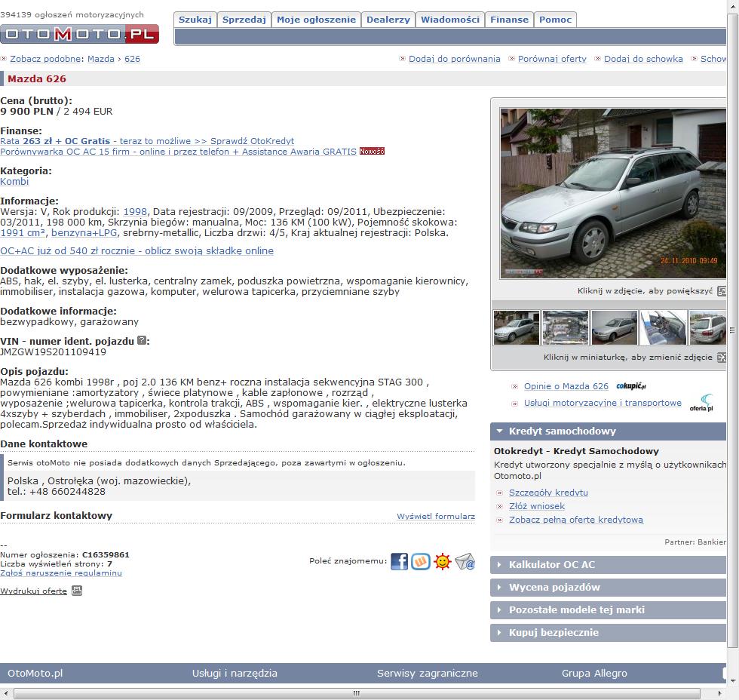Click the scroll right arrow
The image size is (739, 700).
pyautogui.click(x=719, y=693)
